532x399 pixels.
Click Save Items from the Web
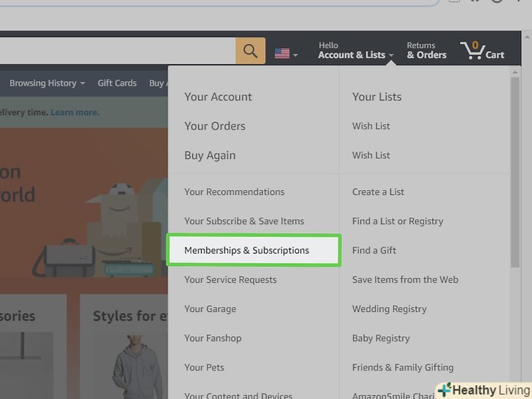pos(405,280)
